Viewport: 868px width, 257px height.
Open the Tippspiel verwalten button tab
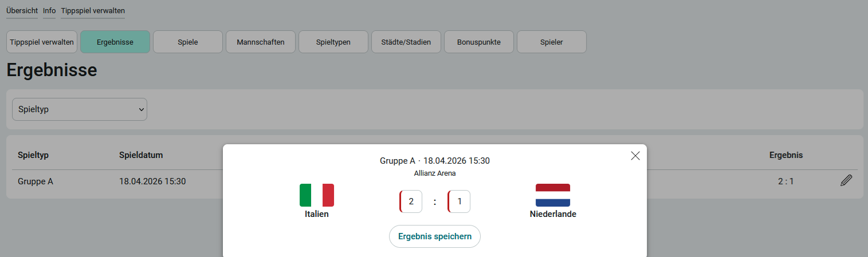41,42
